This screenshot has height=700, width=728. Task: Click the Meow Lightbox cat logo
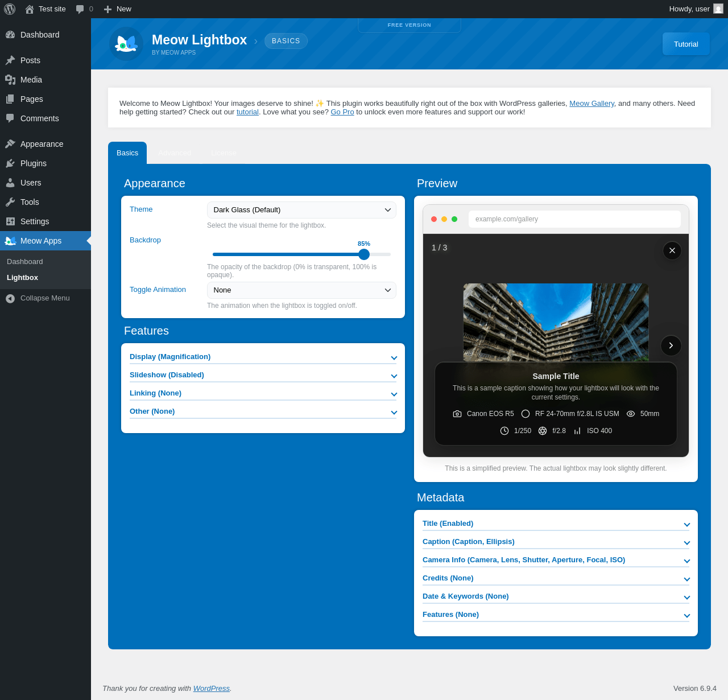[x=126, y=44]
